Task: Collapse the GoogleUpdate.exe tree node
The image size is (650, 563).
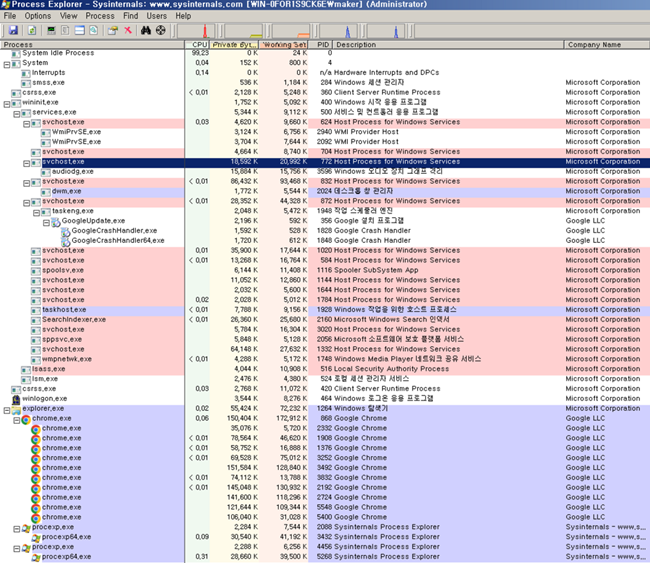Action: (x=46, y=223)
